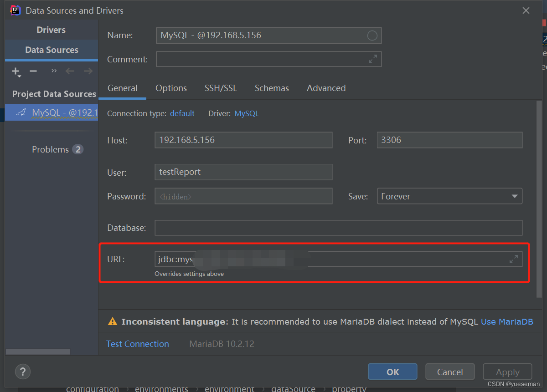Click the Apply button
This screenshot has width=547, height=392.
click(x=507, y=372)
